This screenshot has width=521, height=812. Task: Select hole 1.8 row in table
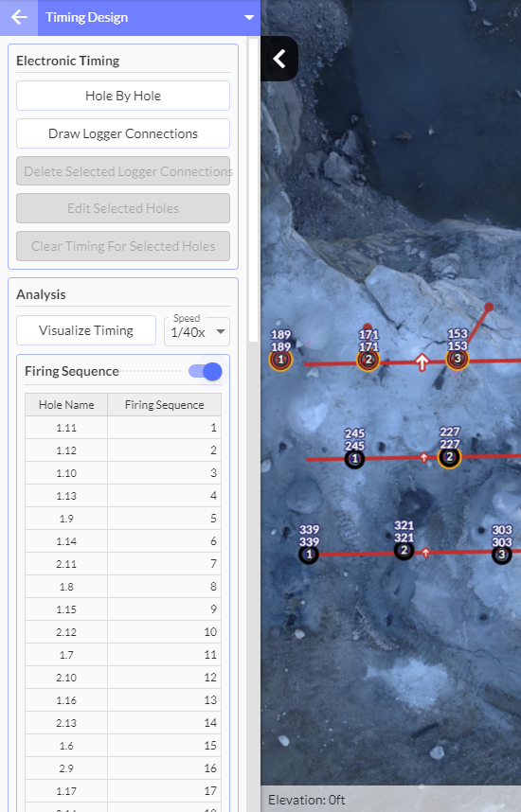click(x=123, y=587)
